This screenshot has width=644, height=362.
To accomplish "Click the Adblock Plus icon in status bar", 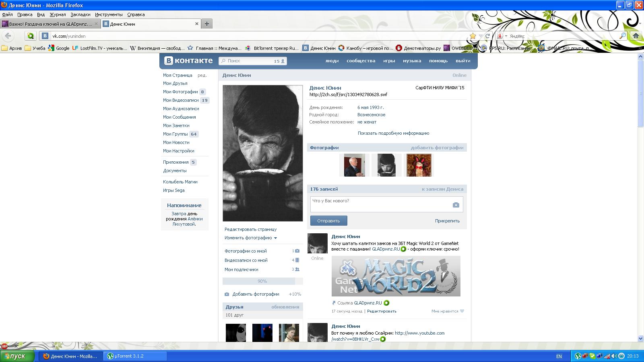I will 4,346.
